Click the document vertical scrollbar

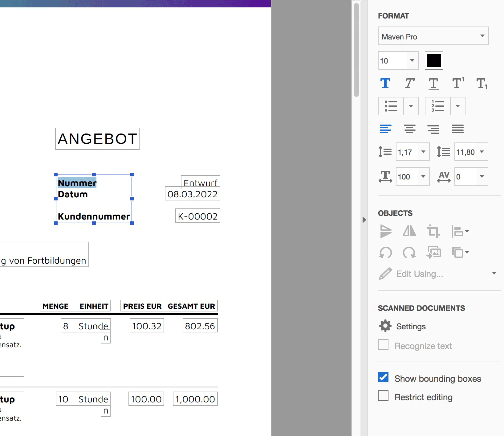coord(356,50)
